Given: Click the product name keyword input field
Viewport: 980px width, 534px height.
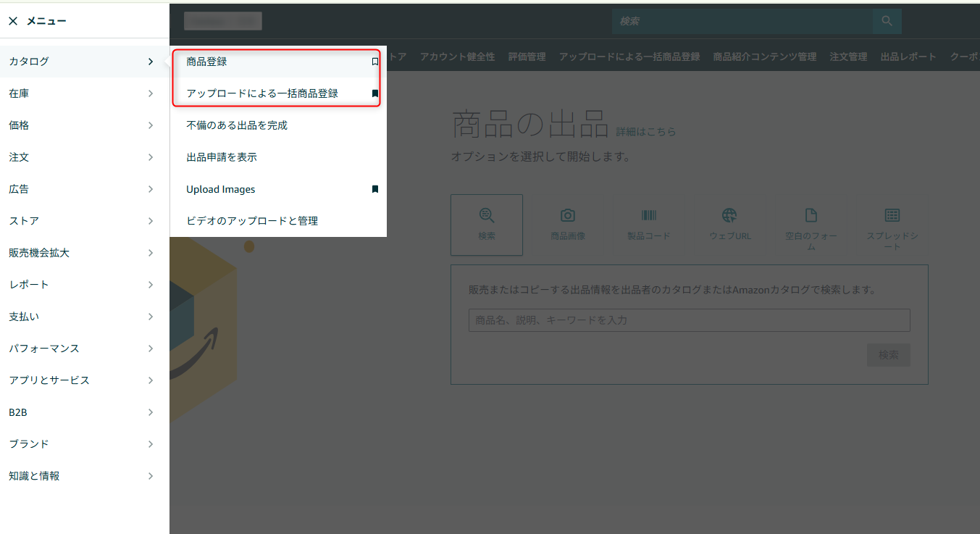Looking at the screenshot, I should coord(689,320).
